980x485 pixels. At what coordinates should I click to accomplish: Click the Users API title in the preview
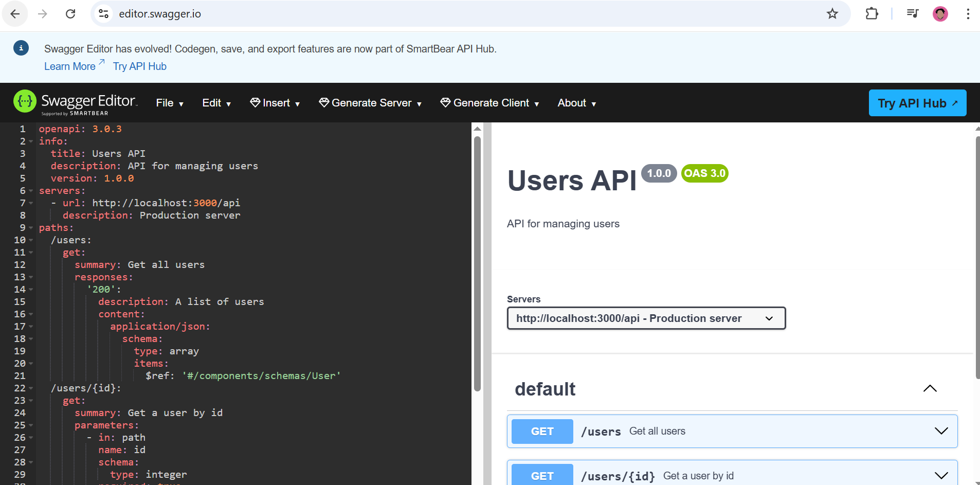pos(572,181)
